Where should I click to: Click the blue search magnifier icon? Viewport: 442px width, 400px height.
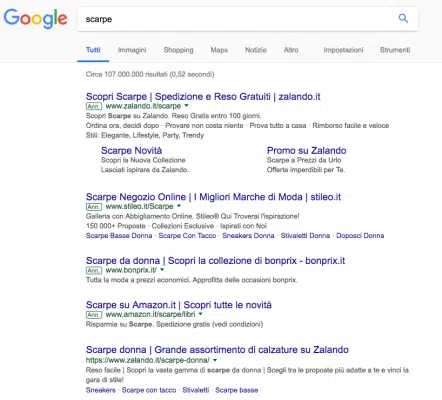pos(403,18)
